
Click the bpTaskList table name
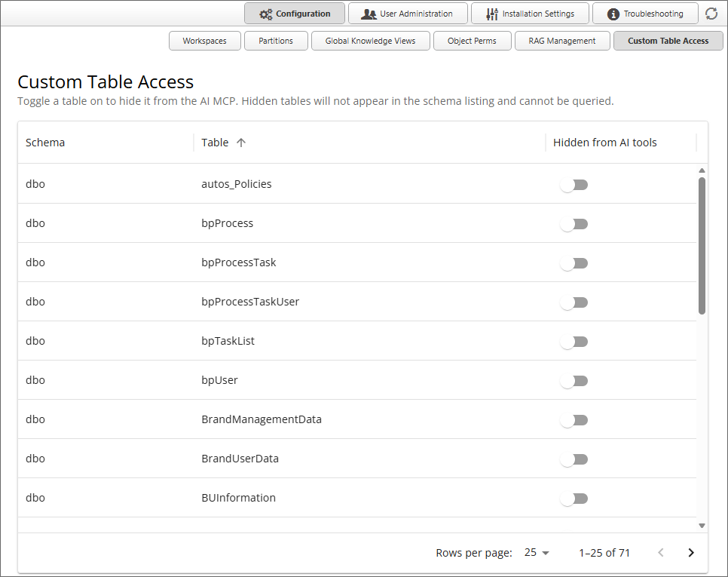coord(228,341)
